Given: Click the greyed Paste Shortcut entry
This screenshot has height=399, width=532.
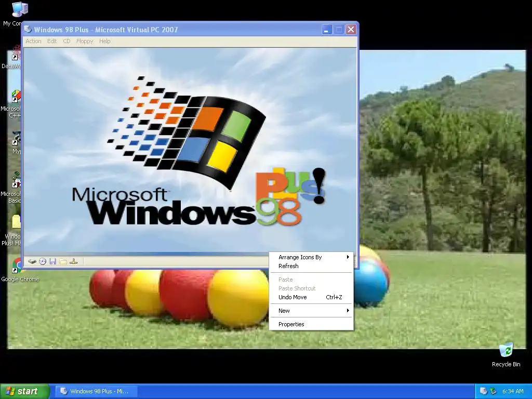Looking at the screenshot, I should point(311,288).
